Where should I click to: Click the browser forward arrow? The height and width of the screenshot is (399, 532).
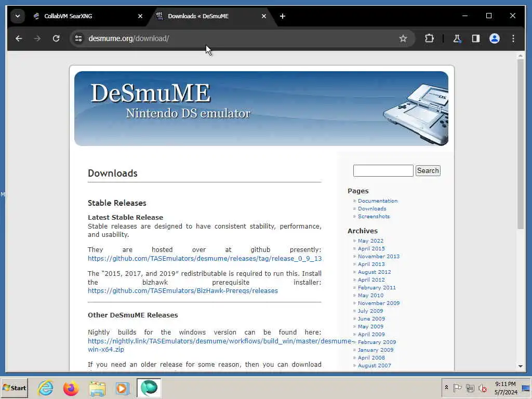coord(37,38)
